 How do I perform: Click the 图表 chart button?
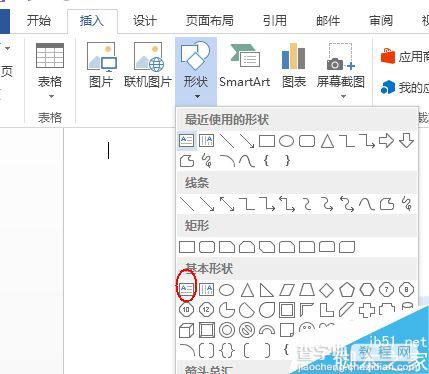[294, 65]
